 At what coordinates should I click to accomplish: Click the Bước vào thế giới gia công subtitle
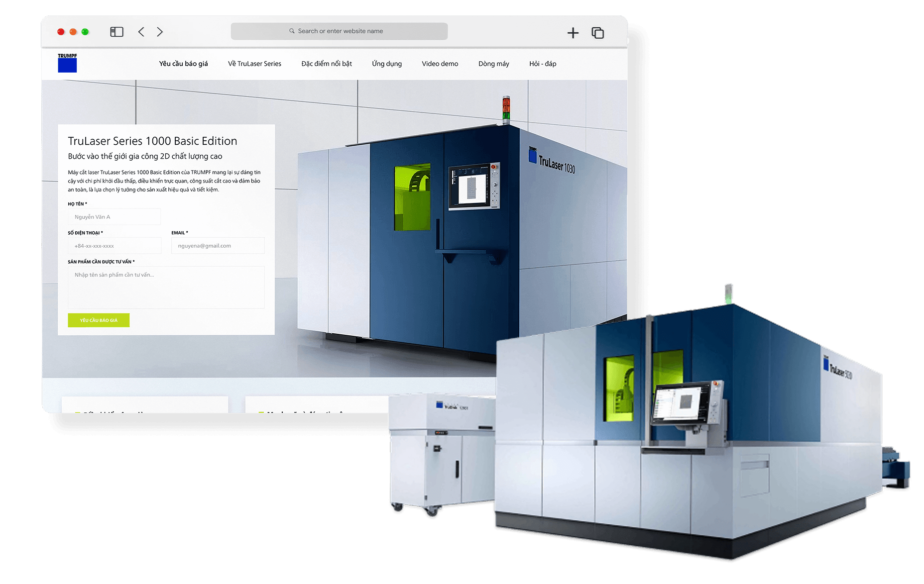pos(145,156)
